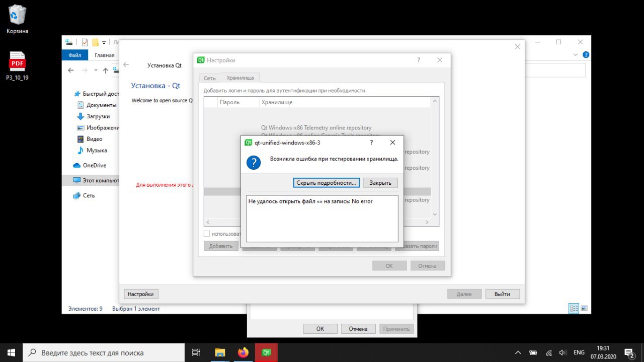The height and width of the screenshot is (362, 644).
Task: Click back arrow in Установка Qt wizard
Action: point(126,65)
